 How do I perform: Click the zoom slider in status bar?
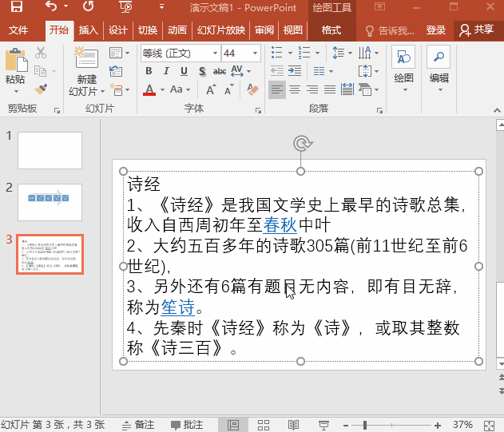point(363,424)
